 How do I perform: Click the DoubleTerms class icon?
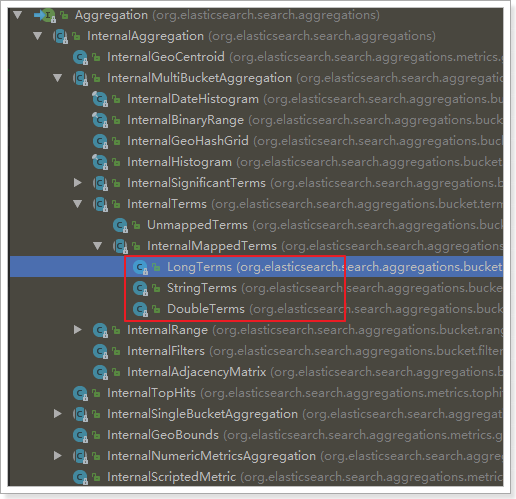[141, 310]
